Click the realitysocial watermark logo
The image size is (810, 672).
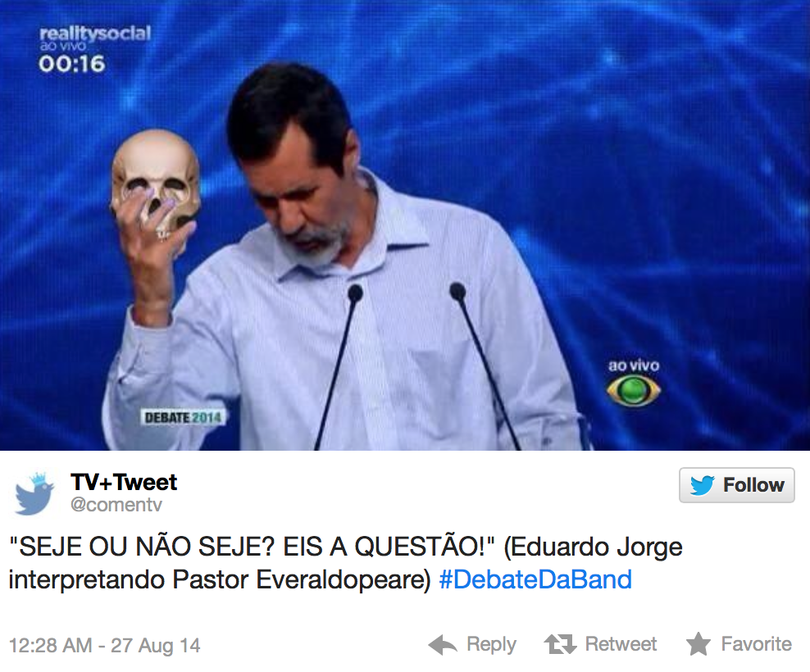coord(96,34)
